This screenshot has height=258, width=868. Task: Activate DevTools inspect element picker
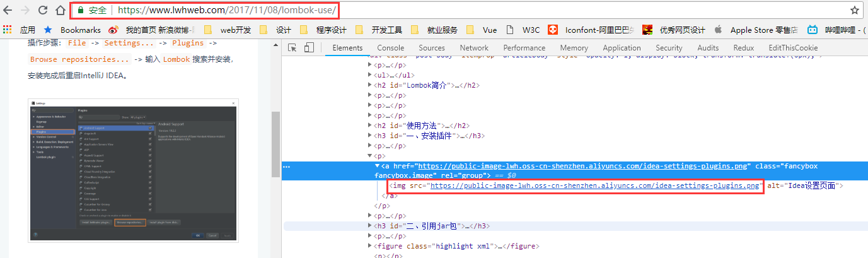pos(292,48)
